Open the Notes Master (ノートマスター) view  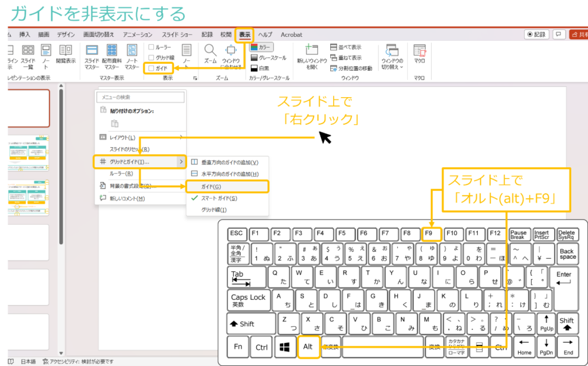(132, 55)
